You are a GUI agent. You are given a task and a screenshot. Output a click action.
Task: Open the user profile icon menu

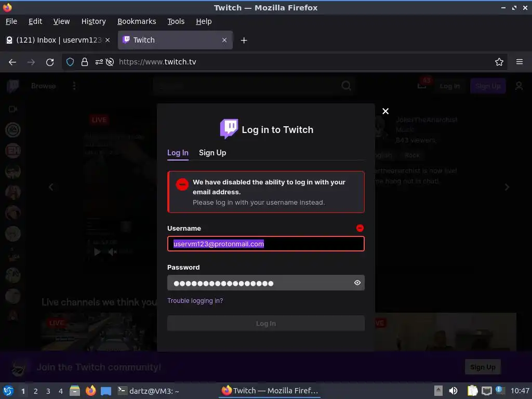tap(519, 86)
